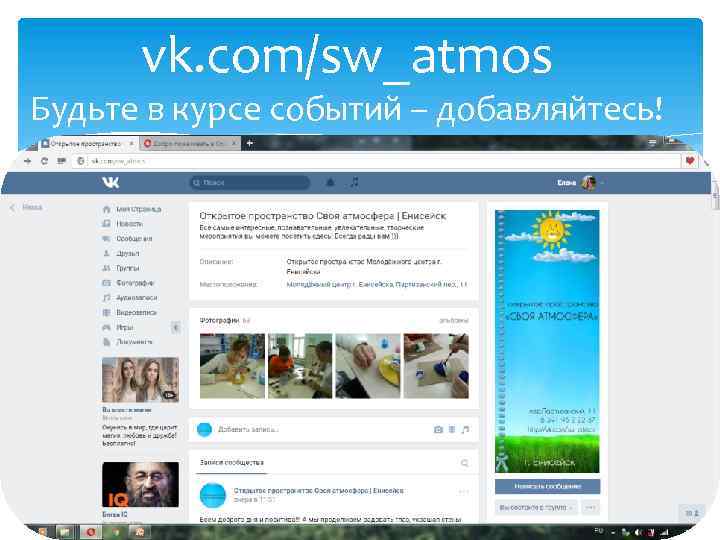The width and height of the screenshot is (720, 540).
Task: Click 'Написать сообщение' button
Action: [547, 486]
